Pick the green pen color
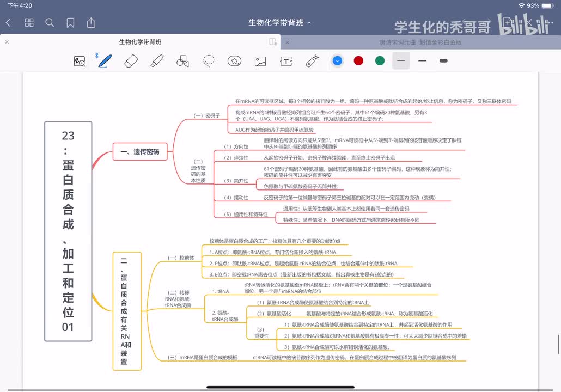The width and height of the screenshot is (561, 392). (x=380, y=61)
